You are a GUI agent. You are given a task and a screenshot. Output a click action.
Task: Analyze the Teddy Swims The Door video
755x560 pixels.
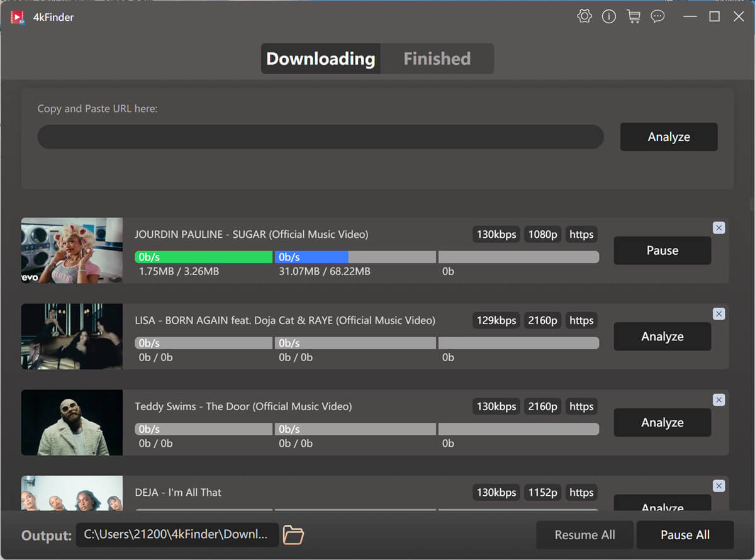pos(663,423)
